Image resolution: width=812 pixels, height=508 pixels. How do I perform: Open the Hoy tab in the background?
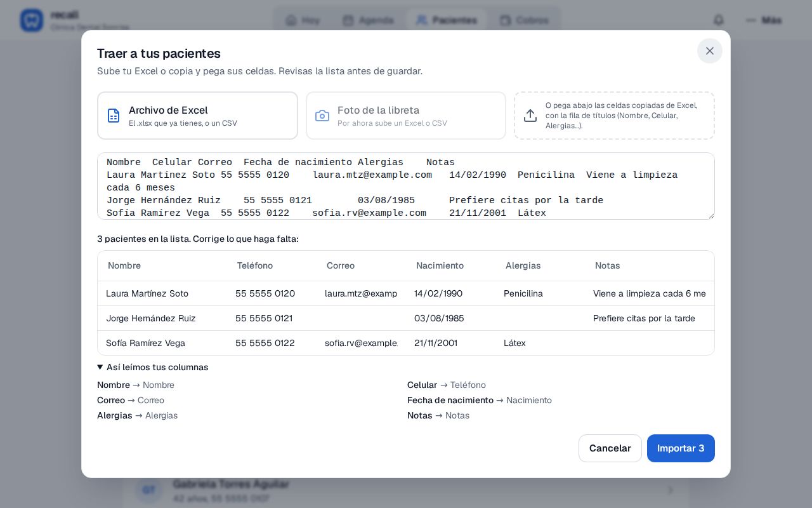[303, 20]
